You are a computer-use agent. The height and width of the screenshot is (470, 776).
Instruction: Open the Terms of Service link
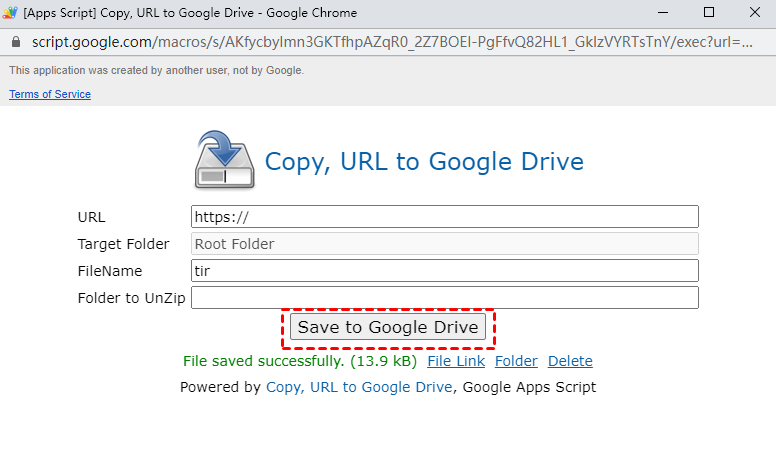coord(50,94)
